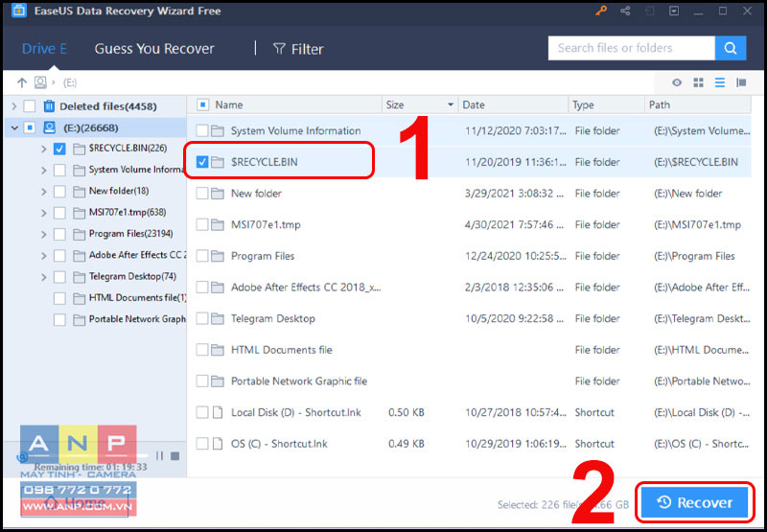Click OS (C) shortcut file icon
Screen dimensions: 767x532
218,444
